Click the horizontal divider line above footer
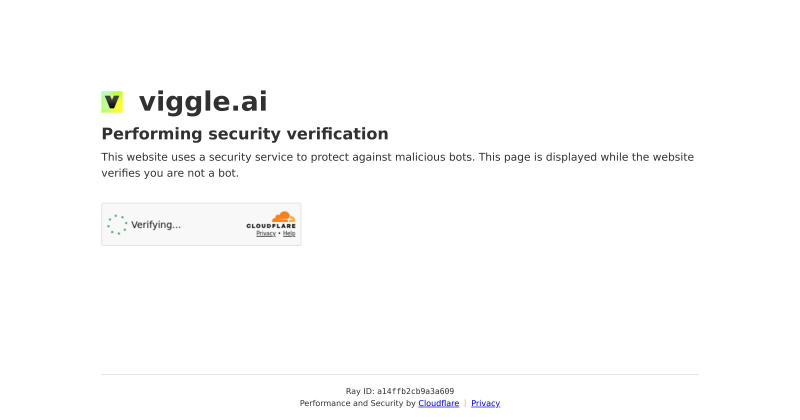 click(400, 375)
